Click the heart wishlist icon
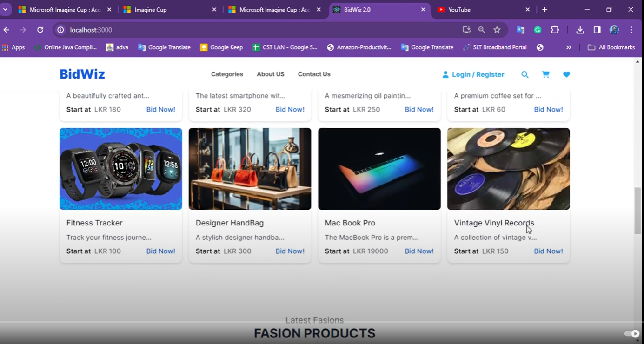Screen dimensions: 644x344 click(x=566, y=74)
